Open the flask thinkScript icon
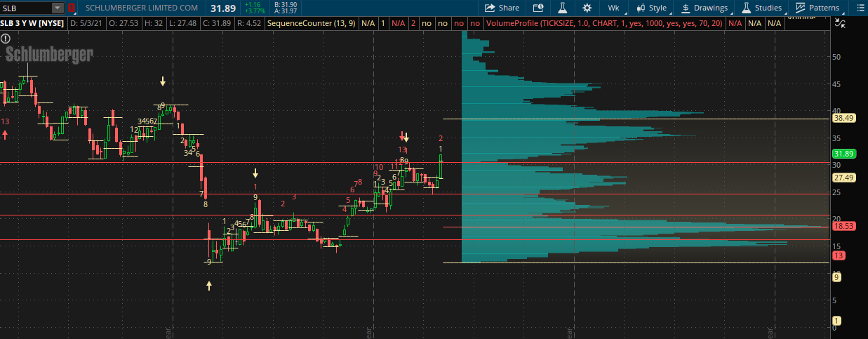Image resolution: width=868 pixels, height=339 pixels. (x=562, y=8)
